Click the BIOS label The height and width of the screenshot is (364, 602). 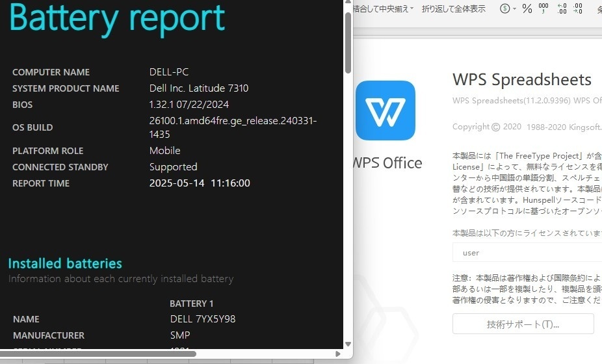[x=22, y=105]
